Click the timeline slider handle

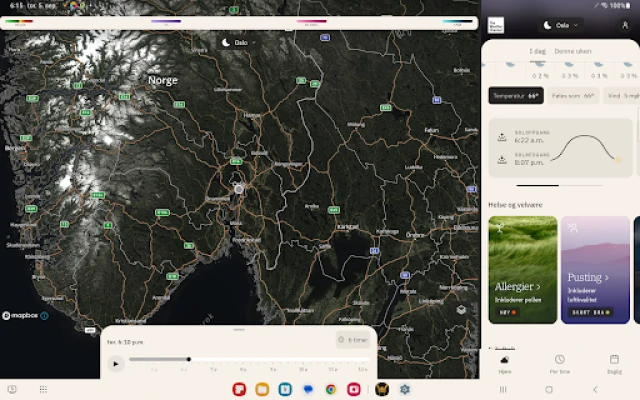point(189,359)
